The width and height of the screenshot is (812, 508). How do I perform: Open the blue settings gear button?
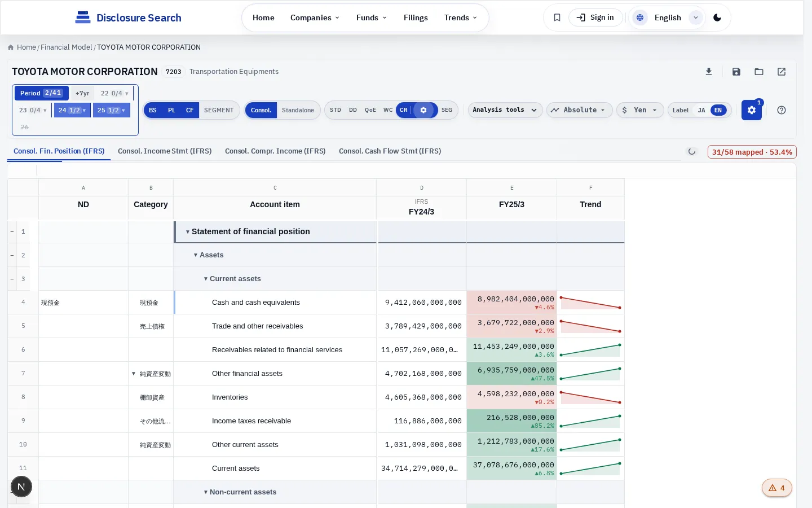click(752, 110)
